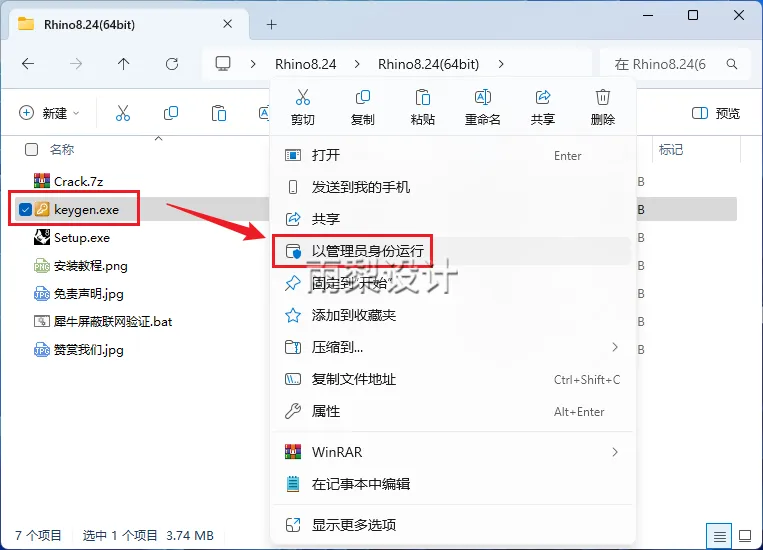
Task: Switch to large icons view in the status bar
Action: tap(745, 536)
